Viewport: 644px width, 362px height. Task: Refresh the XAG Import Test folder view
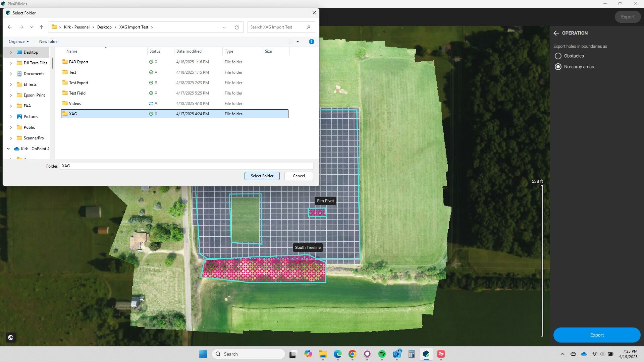(x=236, y=27)
